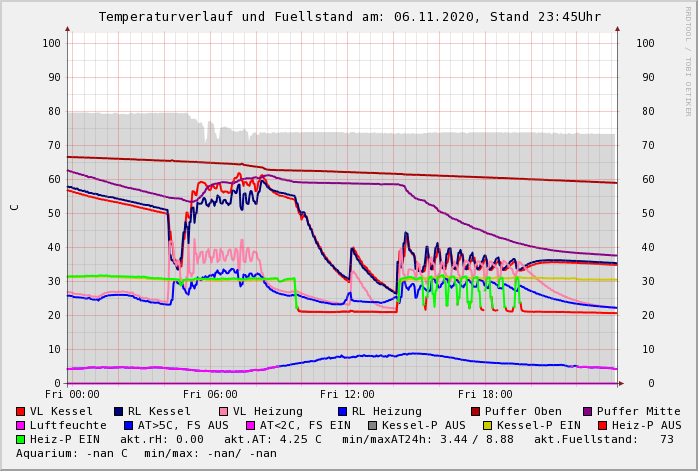Select the magenta Luftfeuchte legend swatch
This screenshot has width=698, height=471.
[x=21, y=425]
